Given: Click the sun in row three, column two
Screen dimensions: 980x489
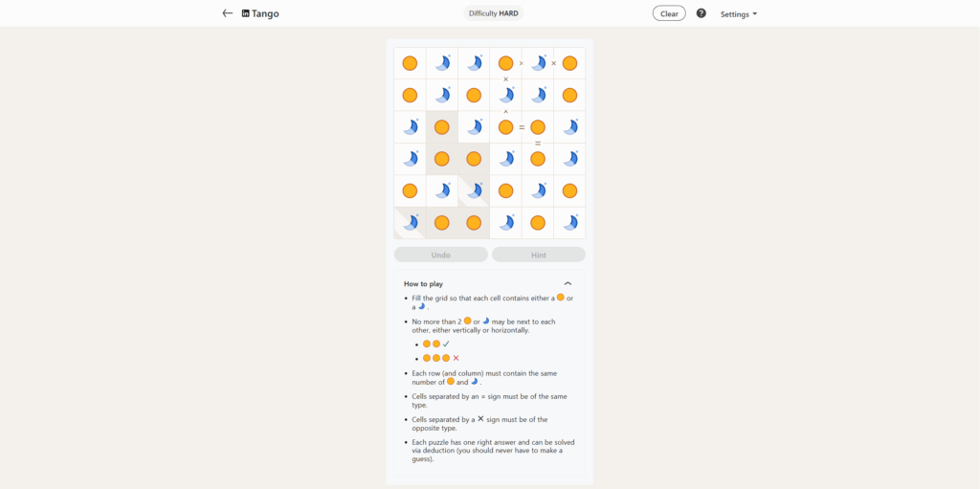Looking at the screenshot, I should [442, 127].
